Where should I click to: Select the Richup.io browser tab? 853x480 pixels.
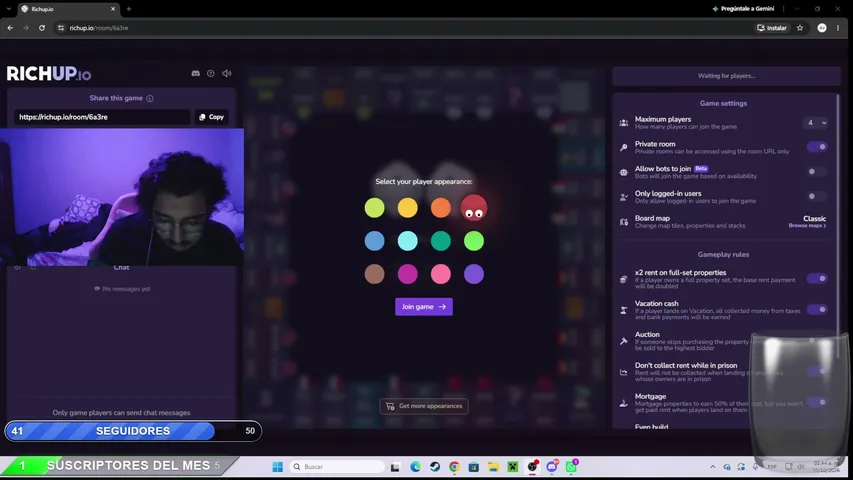click(x=67, y=9)
